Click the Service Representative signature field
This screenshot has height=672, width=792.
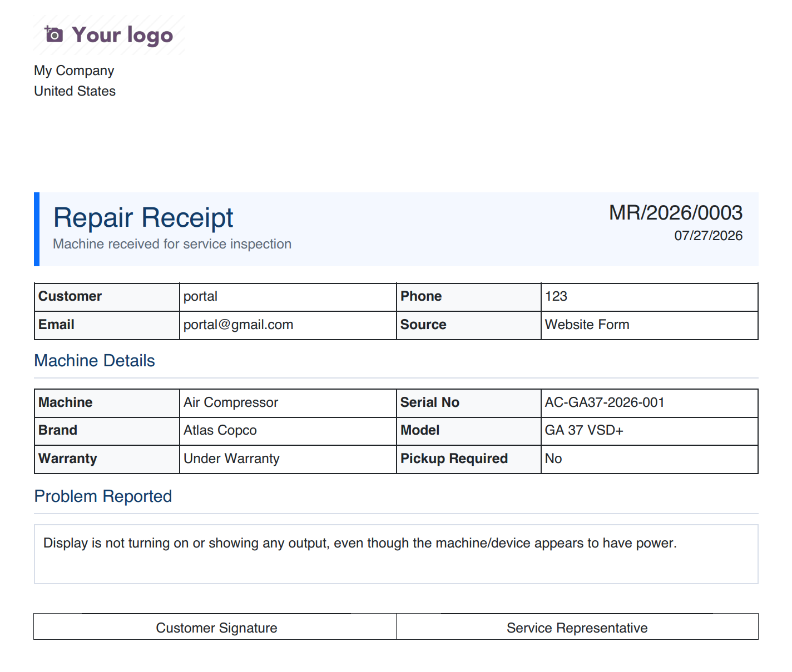577,628
